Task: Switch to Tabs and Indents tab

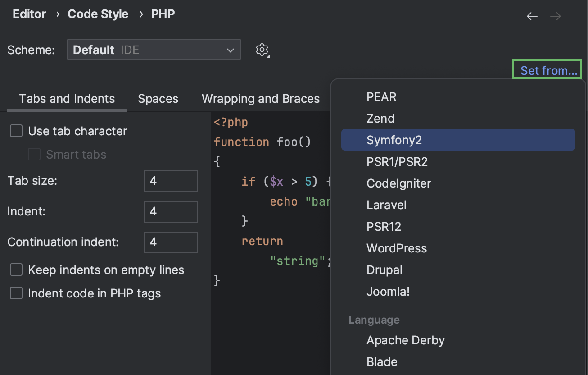Action: pos(67,99)
